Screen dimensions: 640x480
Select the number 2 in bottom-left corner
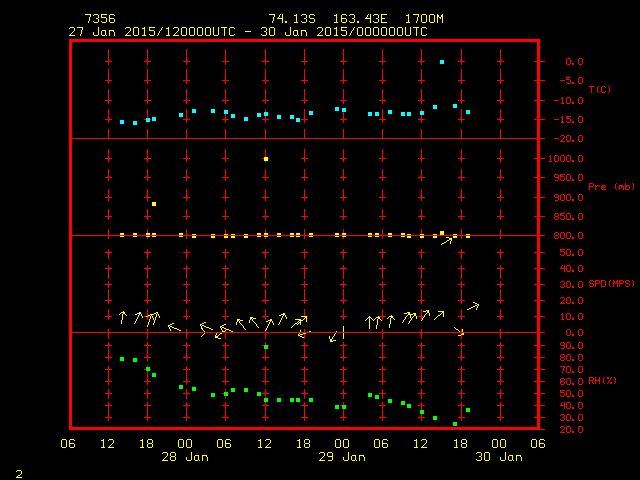coord(19,472)
